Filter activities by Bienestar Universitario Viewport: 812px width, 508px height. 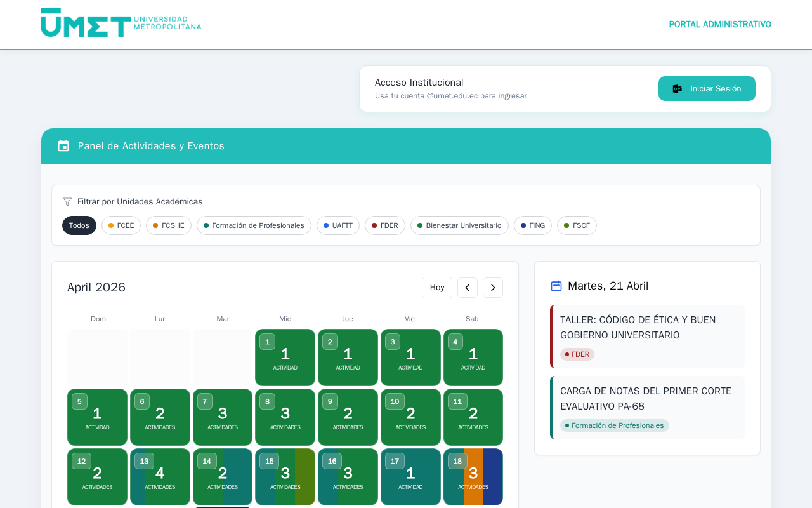pos(459,225)
